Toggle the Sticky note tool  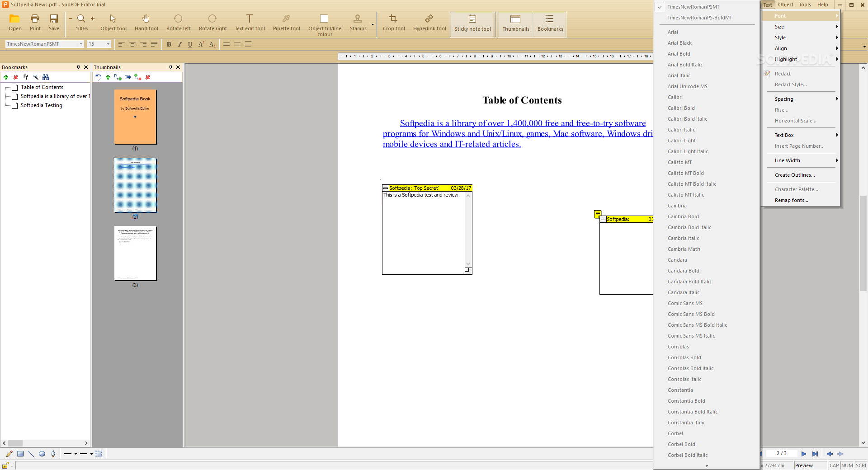472,24
